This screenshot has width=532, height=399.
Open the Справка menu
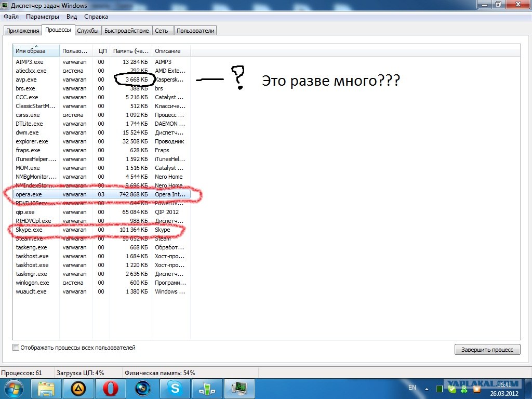tap(96, 17)
